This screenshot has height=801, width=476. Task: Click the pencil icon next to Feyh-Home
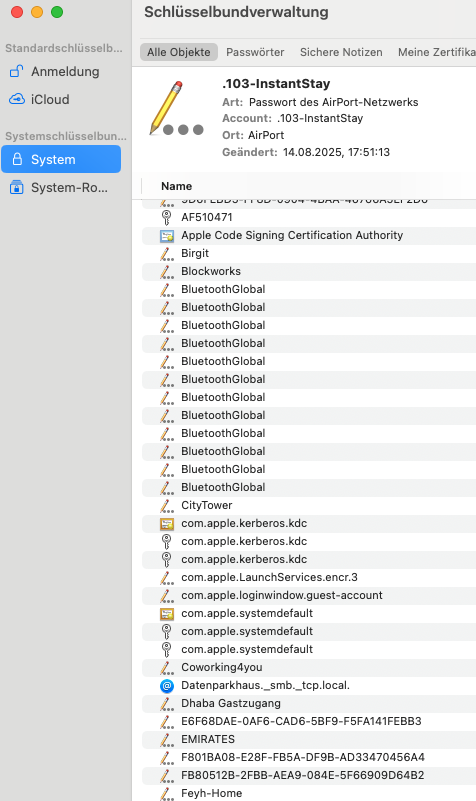pos(166,793)
